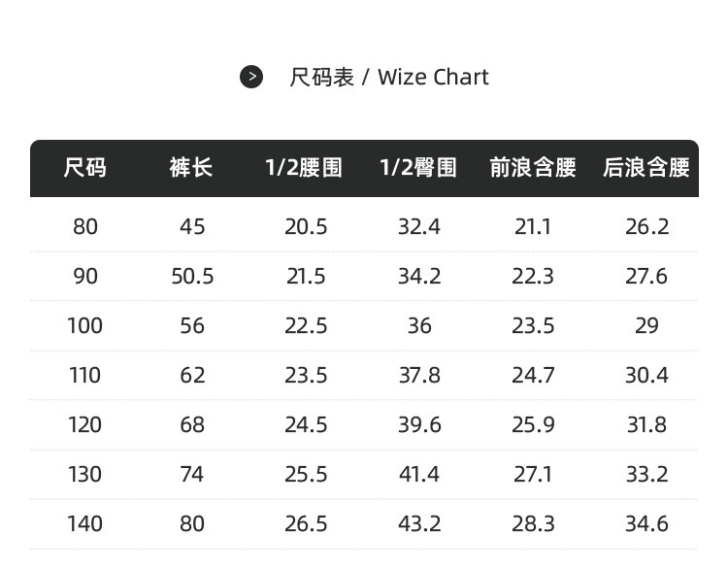Click the 20.5 half-waist value
The width and height of the screenshot is (728, 569).
pos(306,227)
